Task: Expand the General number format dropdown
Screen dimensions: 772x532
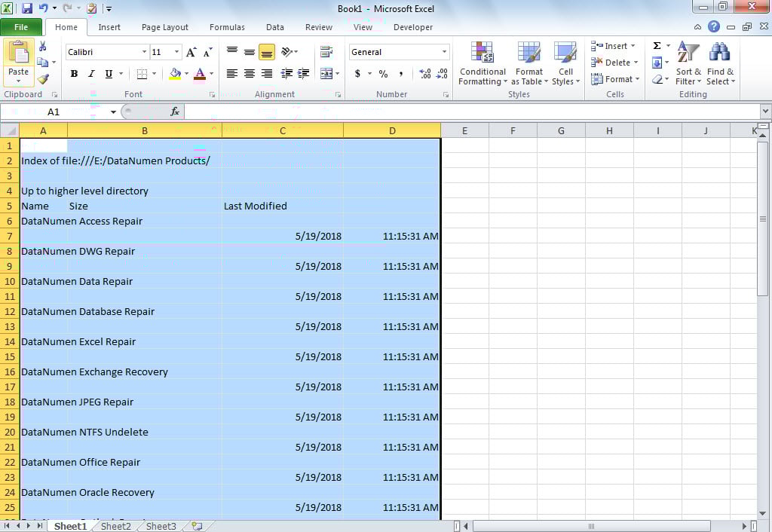Action: [x=444, y=52]
